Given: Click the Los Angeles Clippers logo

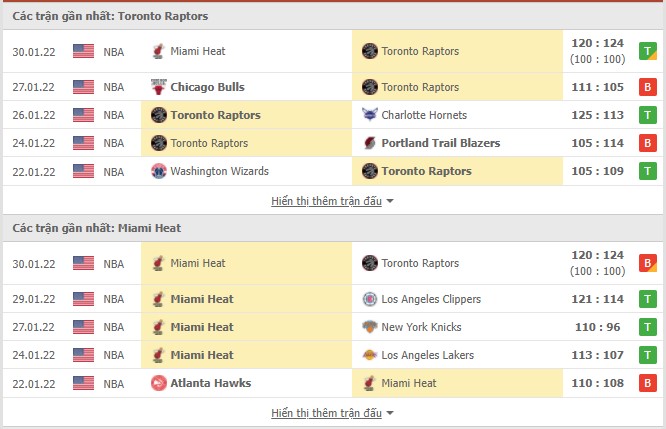Looking at the screenshot, I should point(370,299).
